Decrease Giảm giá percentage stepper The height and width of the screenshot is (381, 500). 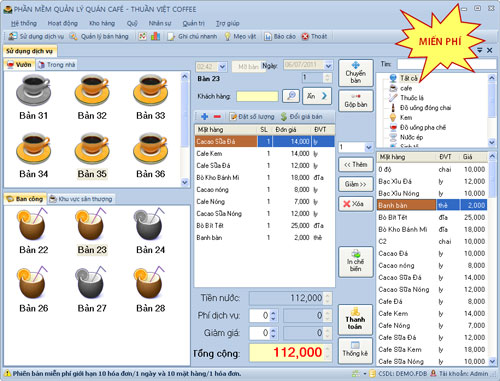[x=273, y=336]
